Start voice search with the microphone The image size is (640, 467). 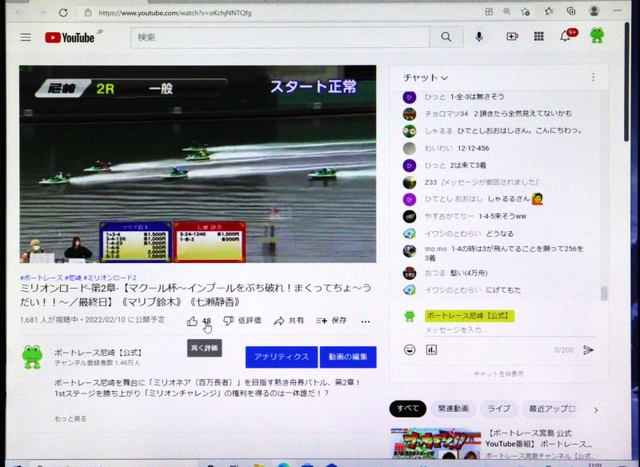[479, 37]
